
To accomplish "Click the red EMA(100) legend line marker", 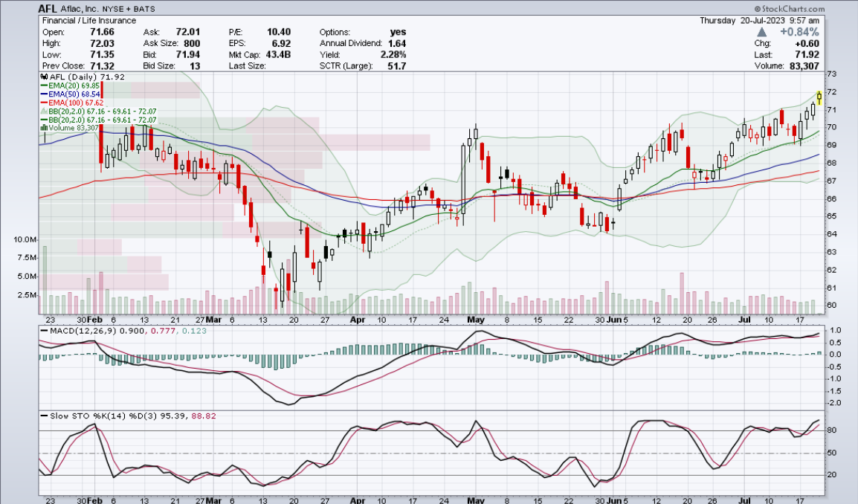I will (45, 103).
